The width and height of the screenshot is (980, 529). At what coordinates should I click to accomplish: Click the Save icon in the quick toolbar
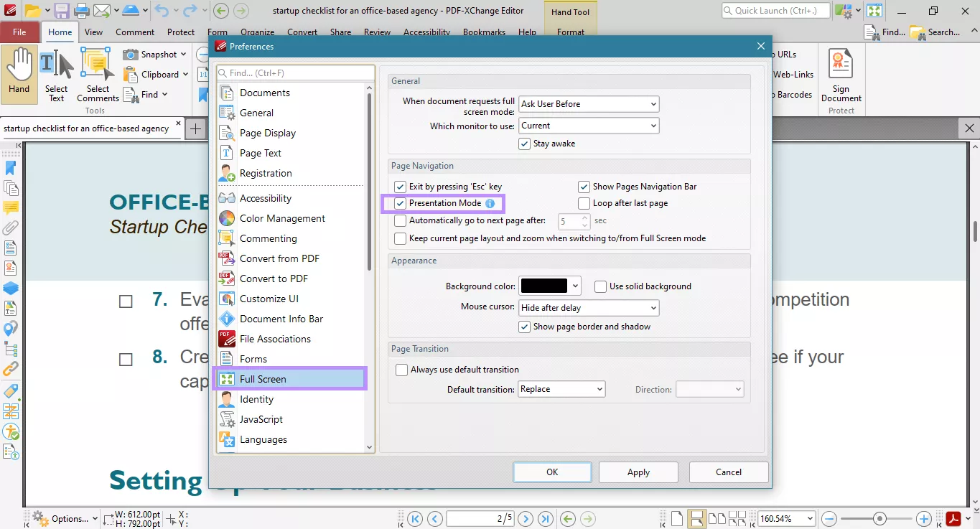[x=61, y=10]
